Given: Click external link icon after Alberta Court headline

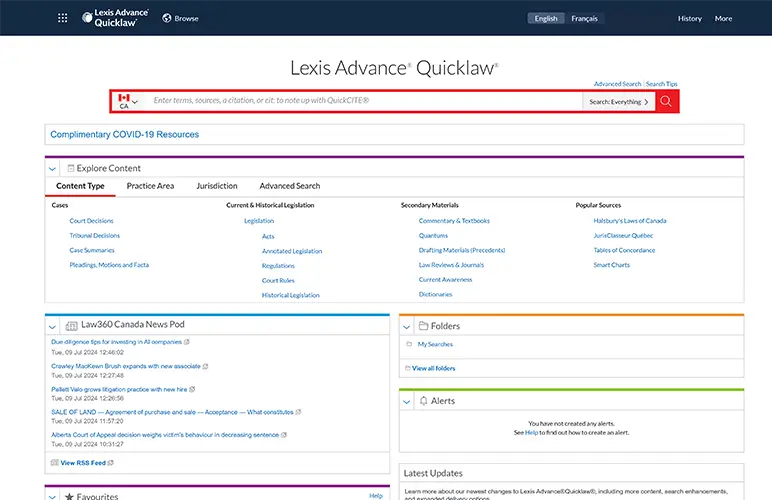Looking at the screenshot, I should [x=284, y=435].
